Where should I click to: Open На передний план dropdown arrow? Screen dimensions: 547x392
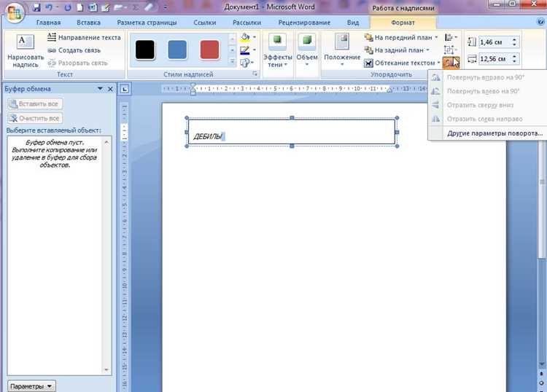click(x=436, y=37)
